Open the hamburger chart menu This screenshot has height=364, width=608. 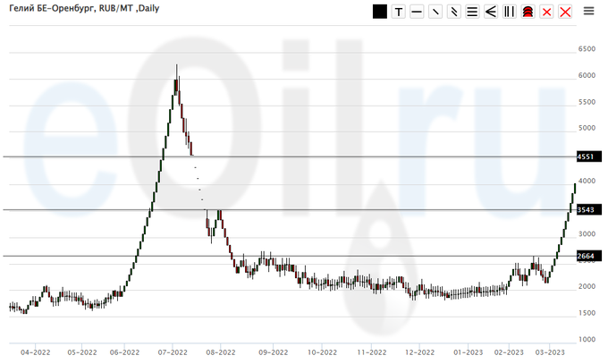coord(588,11)
